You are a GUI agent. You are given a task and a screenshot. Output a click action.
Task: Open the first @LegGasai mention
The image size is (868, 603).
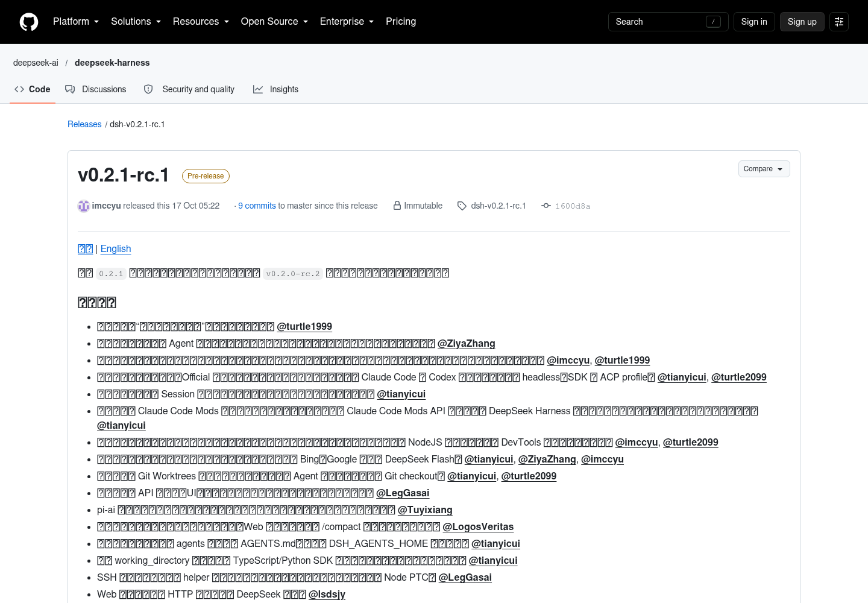coord(403,493)
